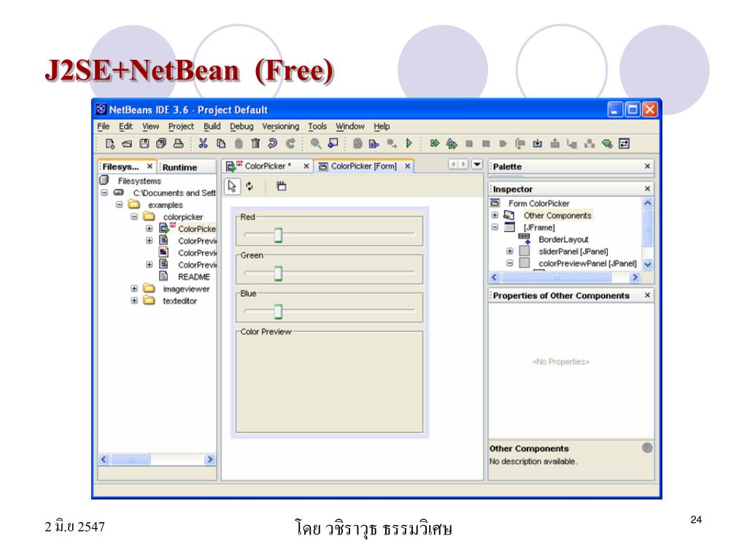The image size is (747, 560).
Task: Click the help icon beside Other Components description
Action: pos(647,448)
